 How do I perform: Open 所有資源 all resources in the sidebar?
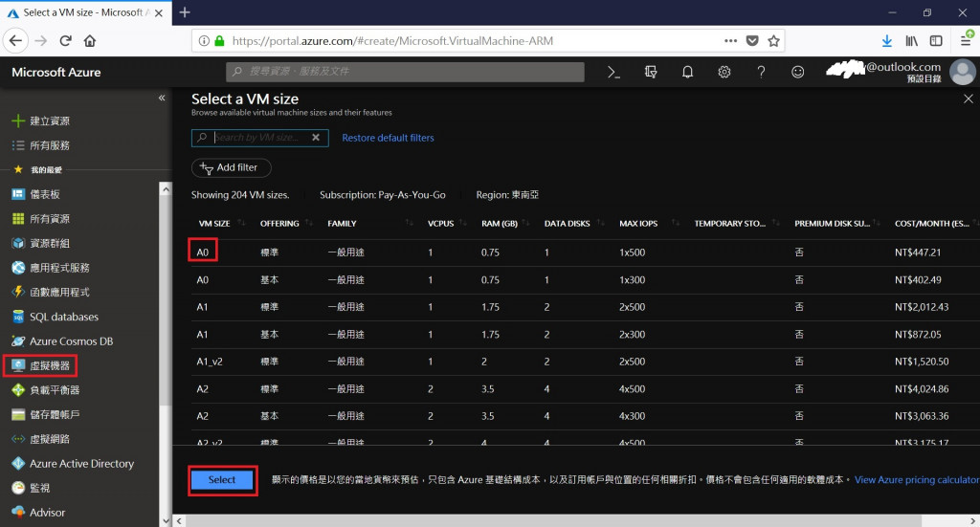(x=40, y=218)
